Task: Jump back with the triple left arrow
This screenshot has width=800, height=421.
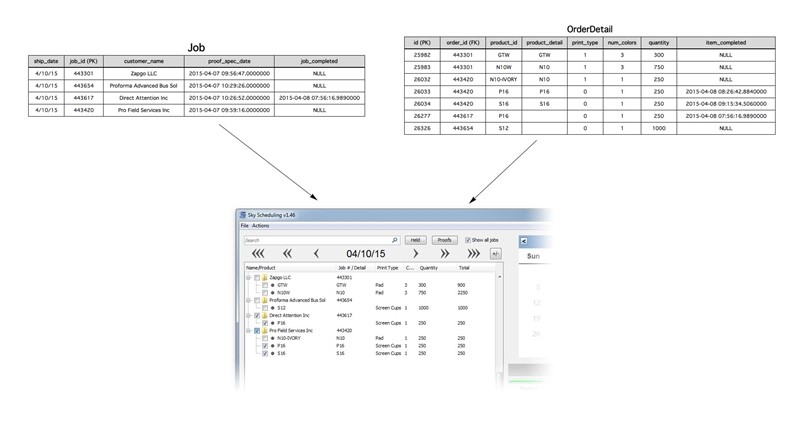Action: tap(257, 254)
